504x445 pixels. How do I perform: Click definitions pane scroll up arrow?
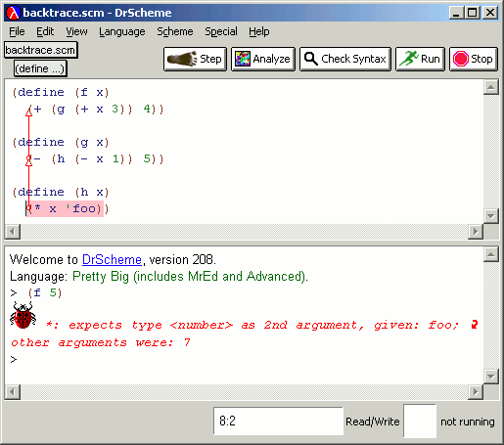pyautogui.click(x=491, y=87)
